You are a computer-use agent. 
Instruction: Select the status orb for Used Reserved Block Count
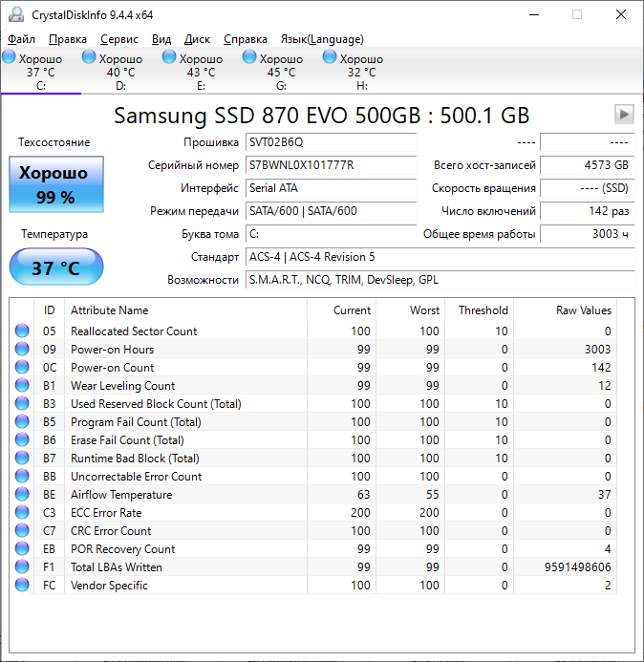click(22, 404)
